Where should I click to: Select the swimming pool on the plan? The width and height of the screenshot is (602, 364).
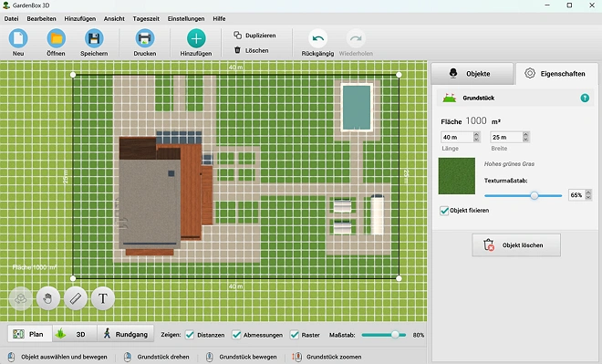pyautogui.click(x=357, y=108)
